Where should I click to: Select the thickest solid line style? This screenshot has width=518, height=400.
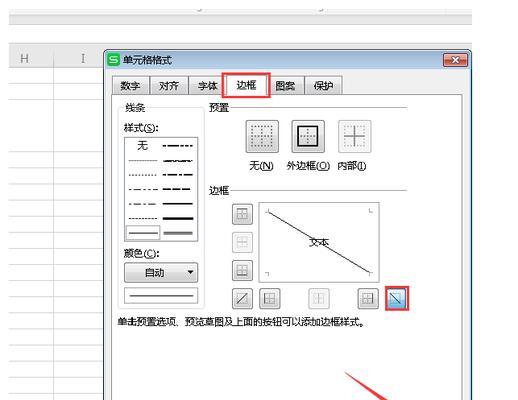178,219
